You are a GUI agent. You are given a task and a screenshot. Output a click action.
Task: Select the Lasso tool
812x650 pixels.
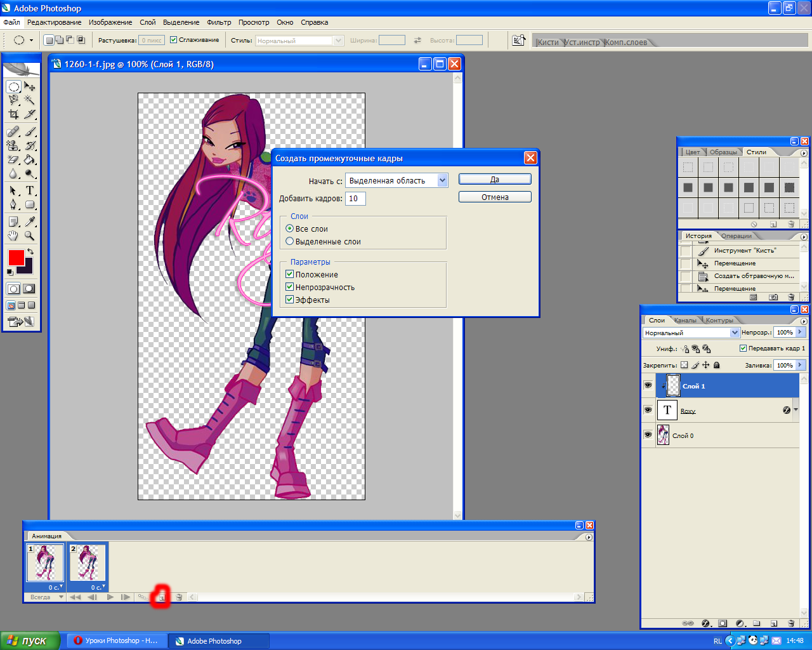pyautogui.click(x=13, y=100)
